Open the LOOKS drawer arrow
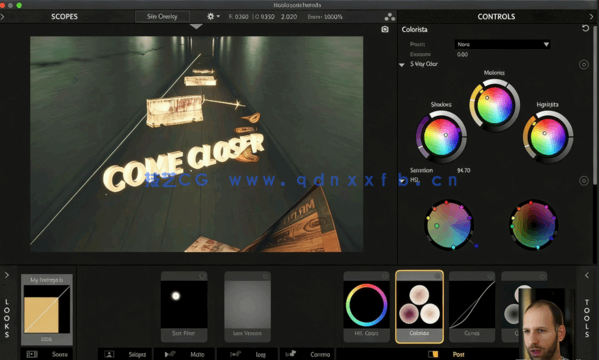 [x=6, y=275]
